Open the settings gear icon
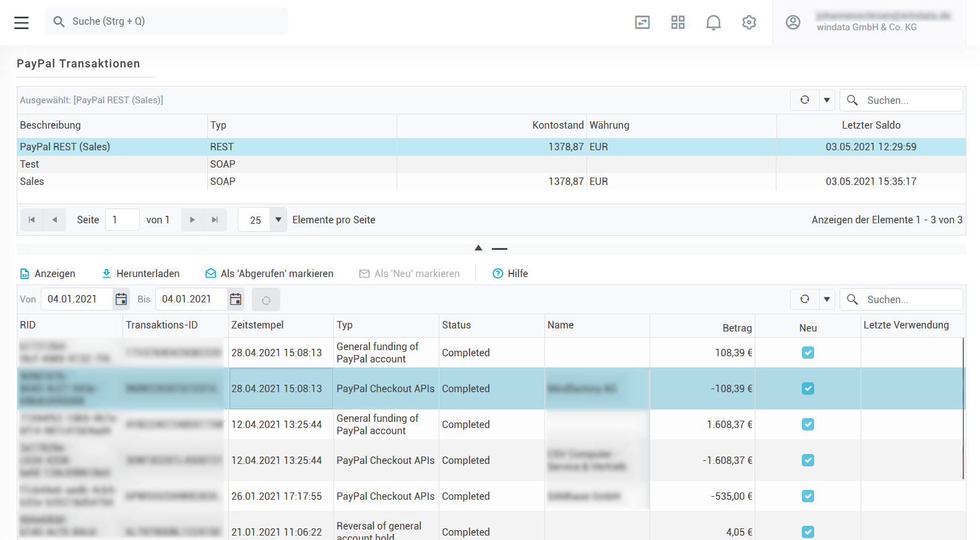 coord(749,23)
